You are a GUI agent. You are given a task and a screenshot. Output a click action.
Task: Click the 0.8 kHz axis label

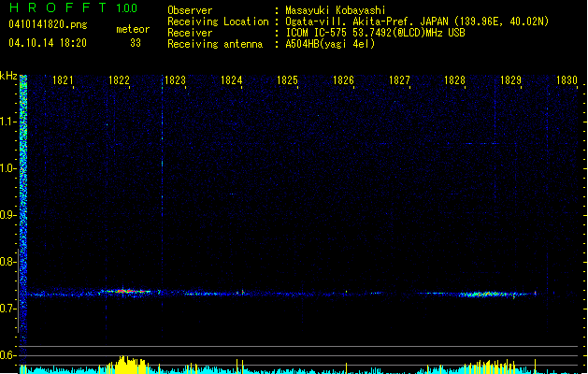coord(8,262)
